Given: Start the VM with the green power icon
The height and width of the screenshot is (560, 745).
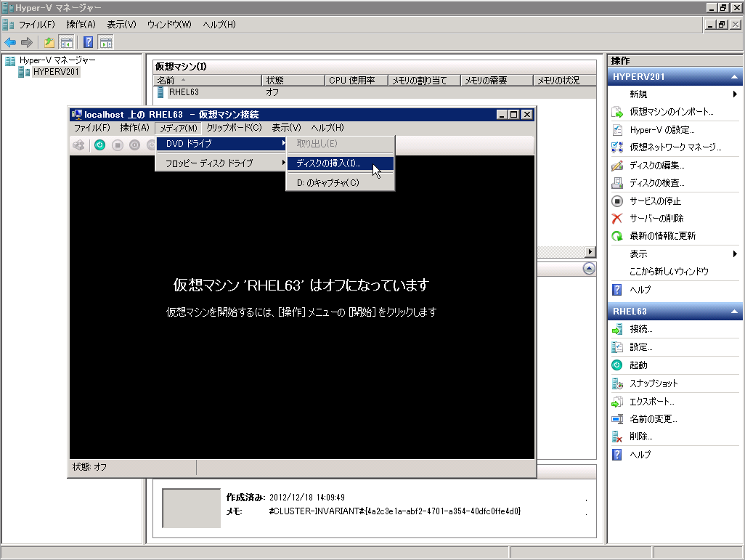Looking at the screenshot, I should pyautogui.click(x=99, y=145).
